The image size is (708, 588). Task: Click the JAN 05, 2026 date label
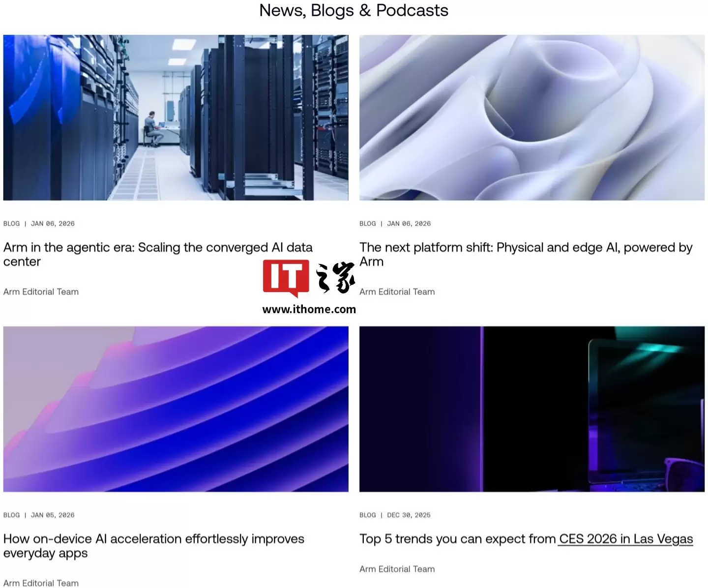tap(53, 515)
